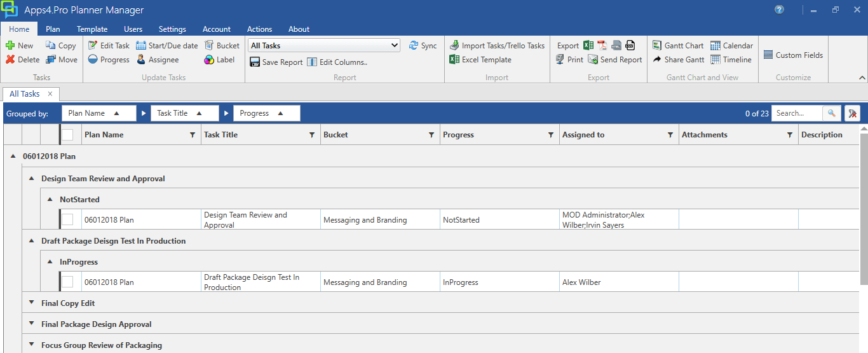Expand the Final Copy Edit group
This screenshot has height=353, width=868.
coord(32,303)
